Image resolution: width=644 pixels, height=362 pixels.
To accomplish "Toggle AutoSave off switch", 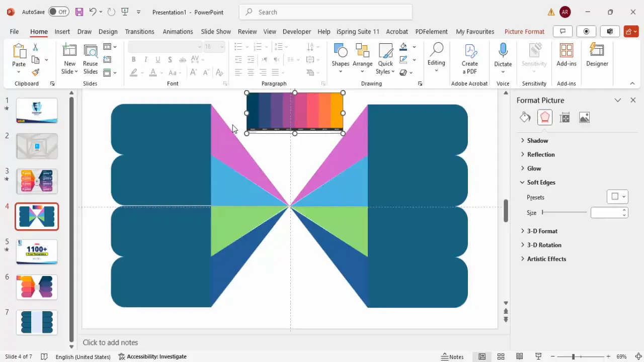I will coord(59,12).
